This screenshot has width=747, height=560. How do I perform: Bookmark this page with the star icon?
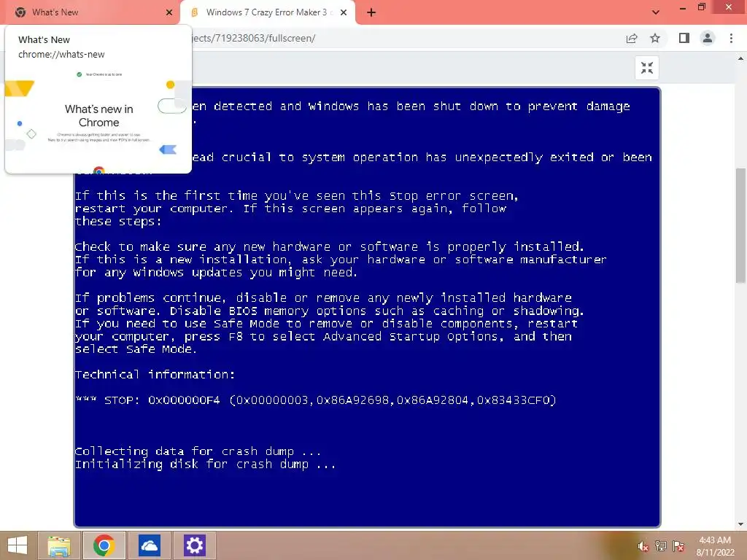[x=655, y=38]
